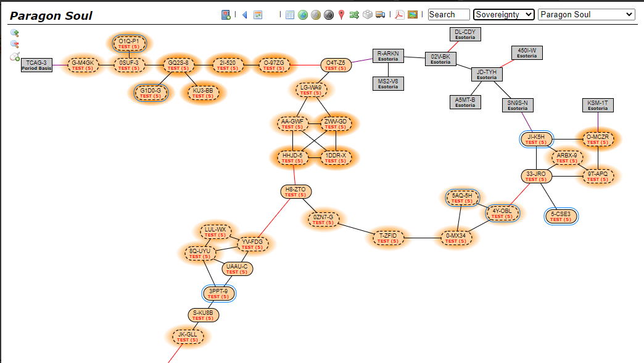Click the green globe icon
This screenshot has height=363, width=644.
point(303,15)
